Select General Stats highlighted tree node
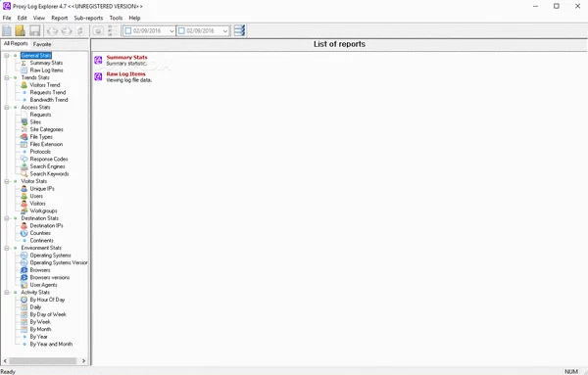 coord(36,56)
